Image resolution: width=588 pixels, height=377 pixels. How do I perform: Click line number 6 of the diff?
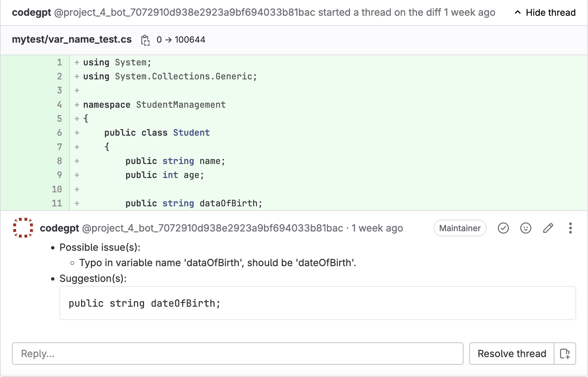coord(59,133)
